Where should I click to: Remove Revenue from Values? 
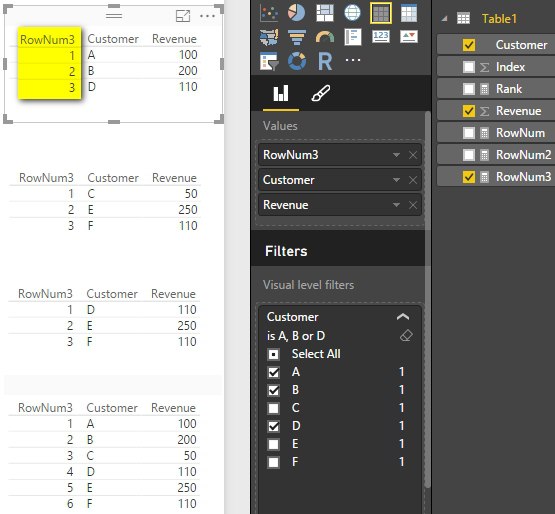click(x=413, y=205)
